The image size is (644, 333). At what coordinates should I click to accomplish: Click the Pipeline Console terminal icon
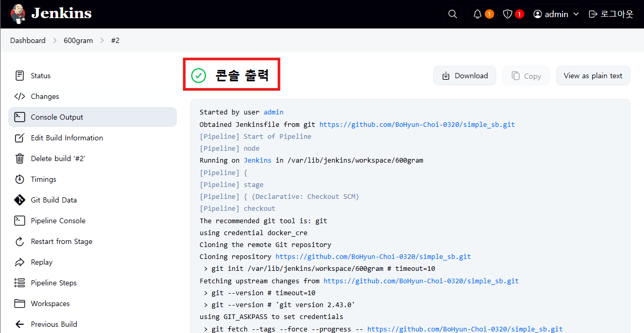pos(20,221)
